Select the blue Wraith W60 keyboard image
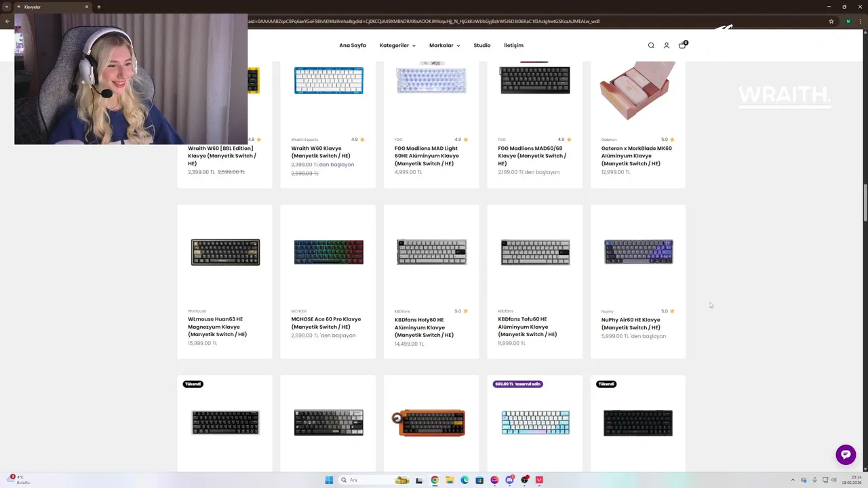Viewport: 868px width, 488px height. (x=328, y=81)
